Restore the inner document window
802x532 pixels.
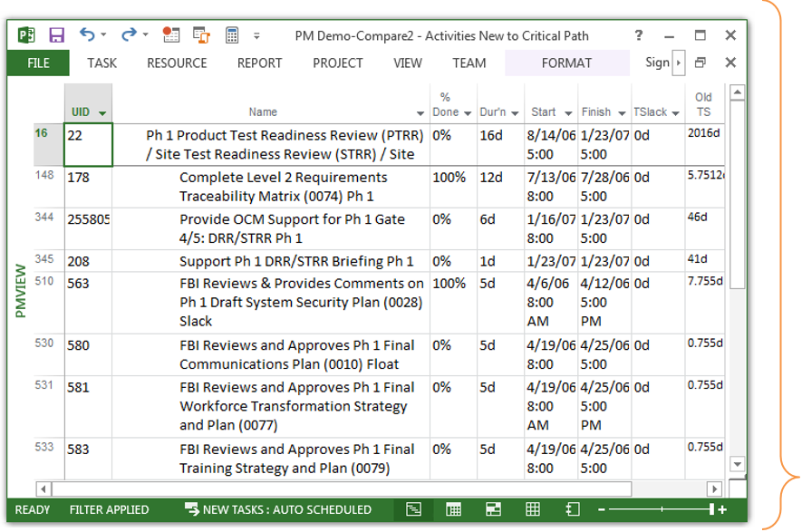pos(701,63)
